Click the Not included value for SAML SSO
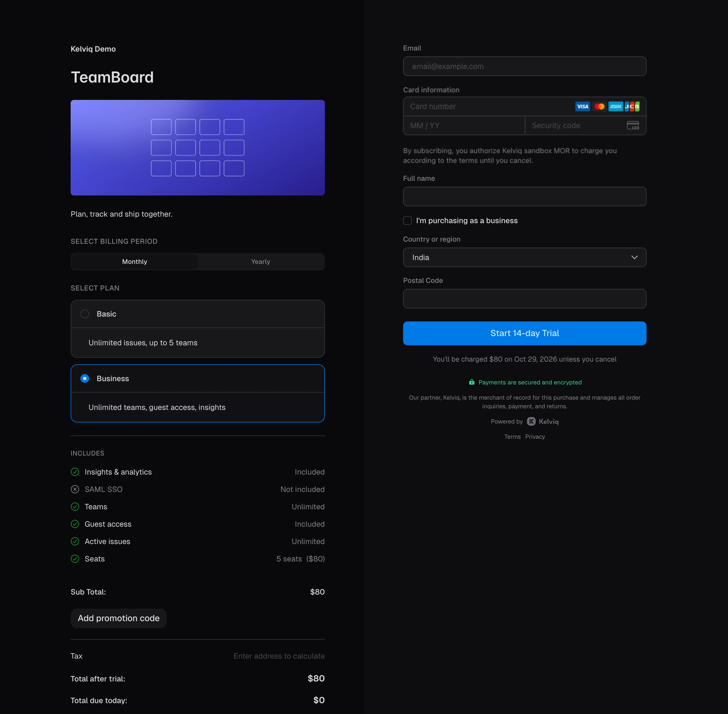Viewport: 728px width, 714px height. point(302,489)
